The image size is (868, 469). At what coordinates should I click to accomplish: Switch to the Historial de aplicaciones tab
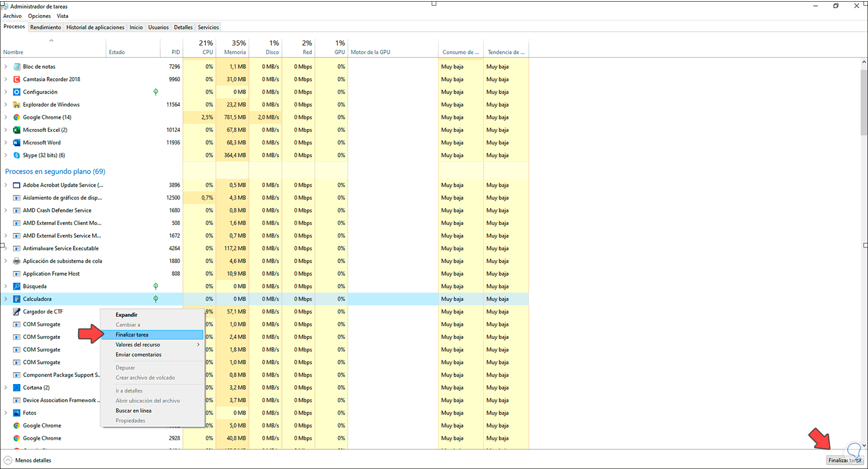tap(95, 27)
